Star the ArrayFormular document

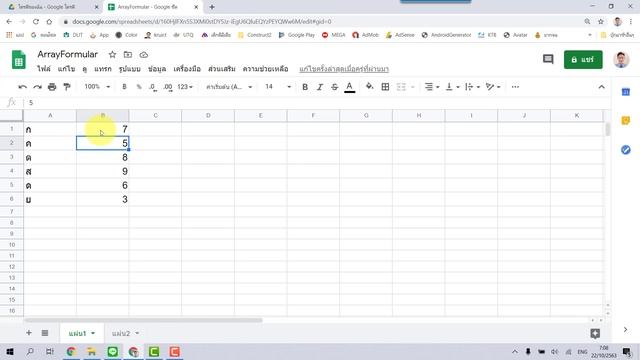(x=112, y=54)
